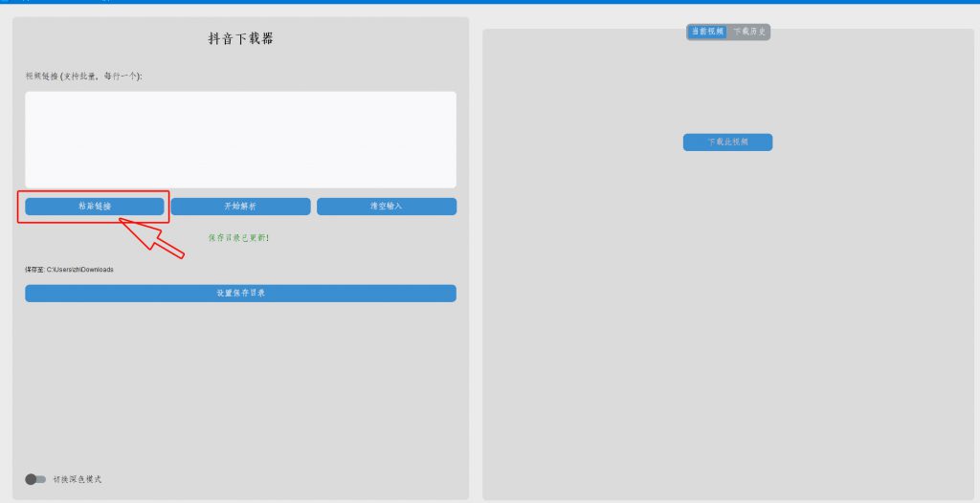Open the 设置保存目录 save directory setting
Image resolution: width=980 pixels, height=503 pixels.
click(240, 294)
